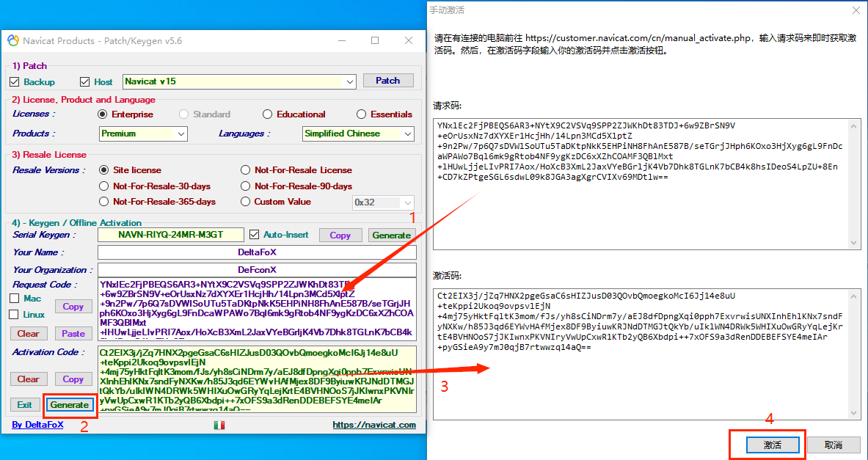Maximize the Patch/Keygen window

(375, 40)
